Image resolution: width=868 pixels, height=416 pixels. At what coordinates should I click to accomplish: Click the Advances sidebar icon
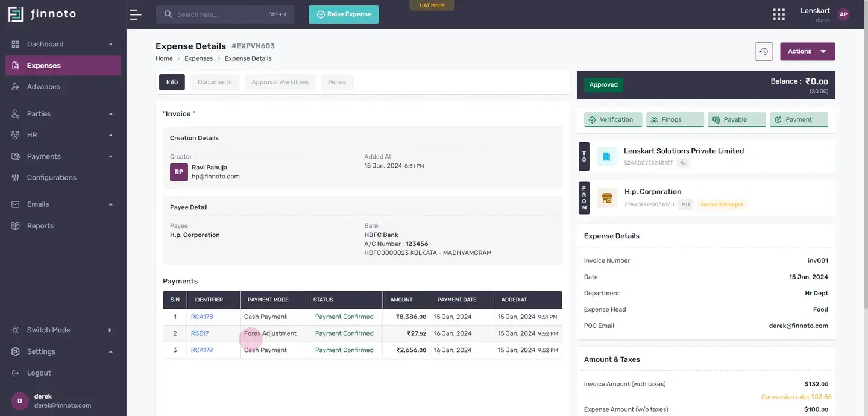pyautogui.click(x=16, y=87)
